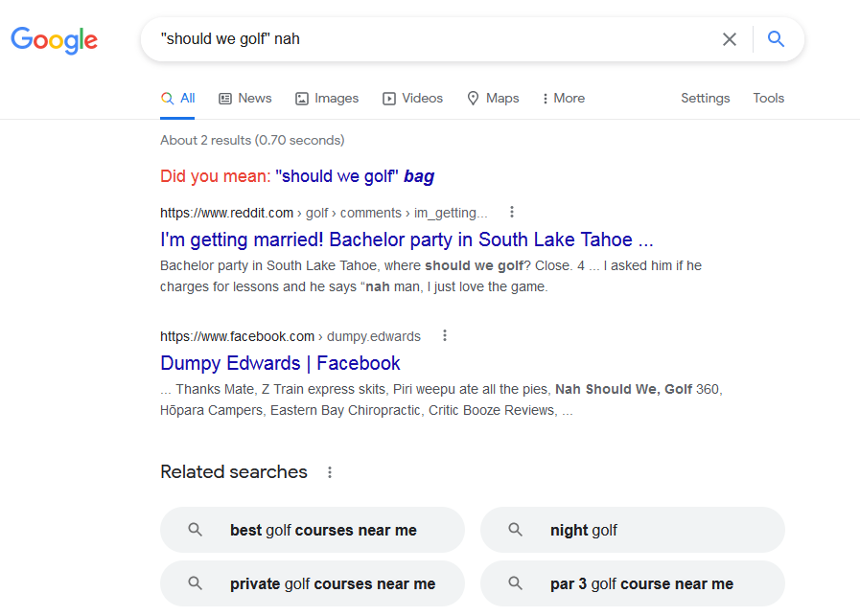860x616 pixels.
Task: Search par 3 golf course near me
Action: 633,583
